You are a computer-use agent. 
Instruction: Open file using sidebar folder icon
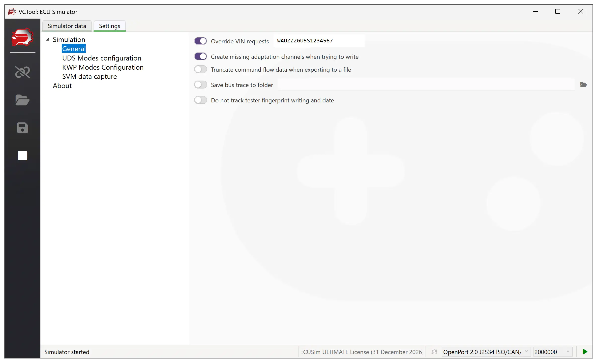click(22, 100)
